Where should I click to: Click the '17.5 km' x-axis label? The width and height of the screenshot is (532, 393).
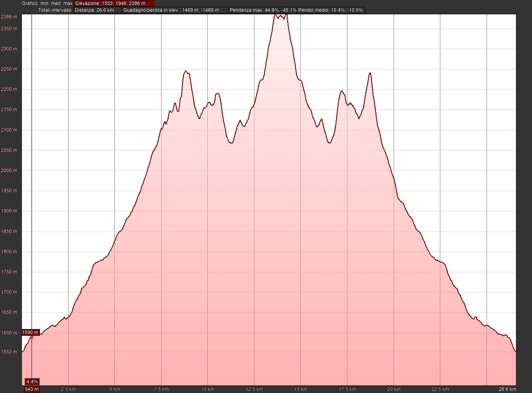click(x=347, y=389)
